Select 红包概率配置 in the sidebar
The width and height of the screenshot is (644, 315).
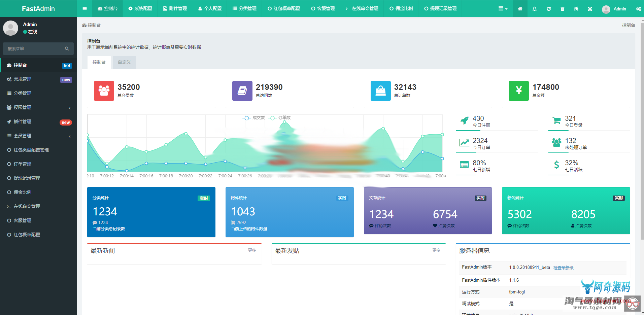(38, 235)
